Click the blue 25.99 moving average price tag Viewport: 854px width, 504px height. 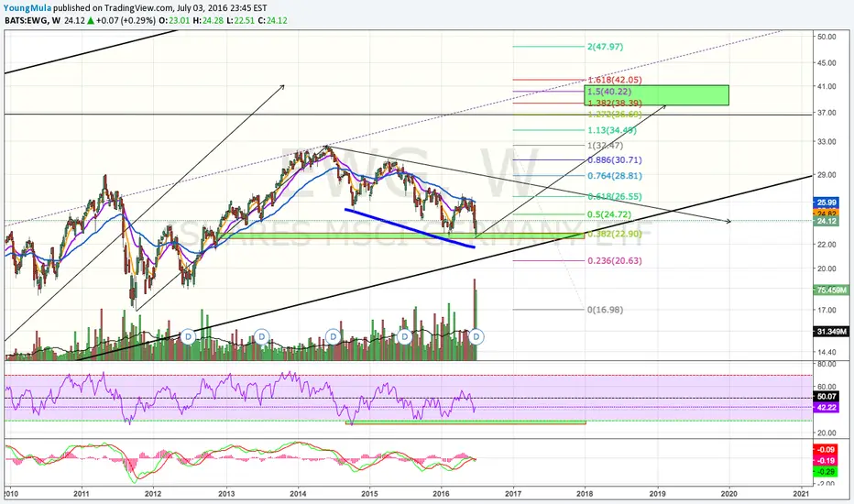click(x=827, y=203)
